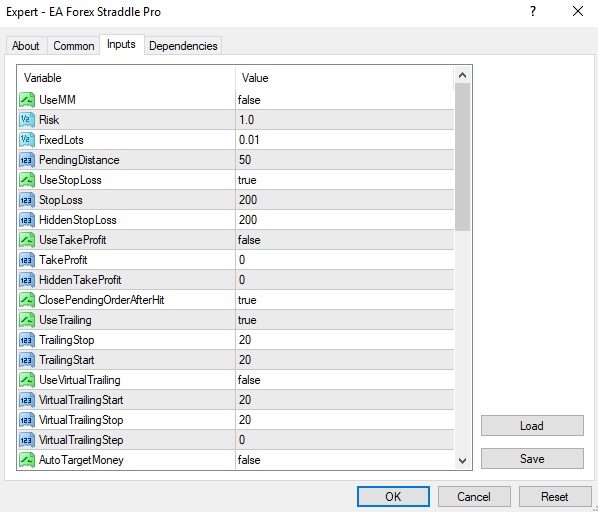Viewport: 598px width, 512px height.
Task: Click the vertical scrollbar thumb
Action: (x=463, y=157)
